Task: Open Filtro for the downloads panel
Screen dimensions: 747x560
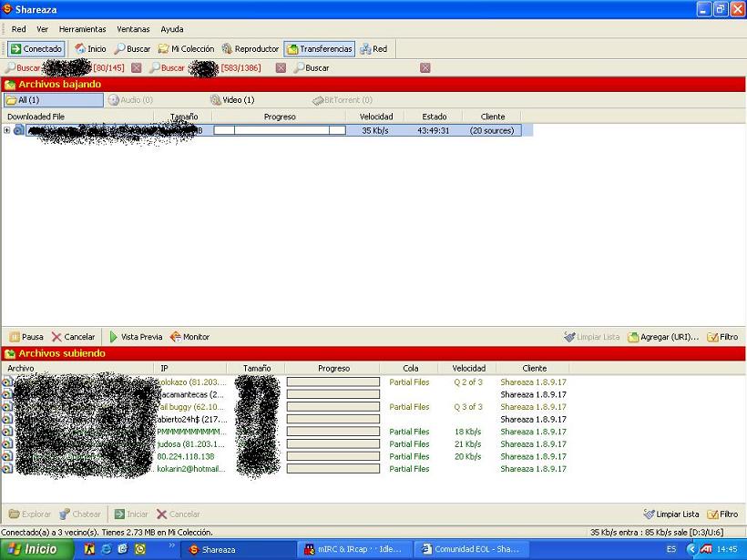Action: 722,337
